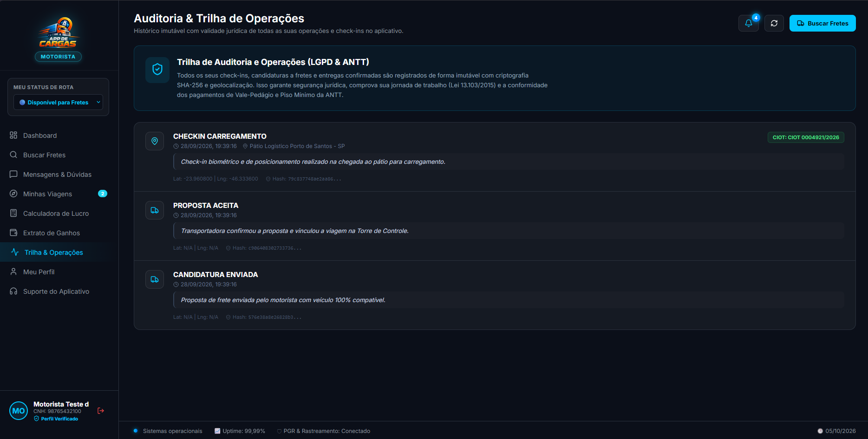Click the CIOT 0004921/2026 badge
Image resolution: width=868 pixels, height=439 pixels.
pyautogui.click(x=806, y=137)
